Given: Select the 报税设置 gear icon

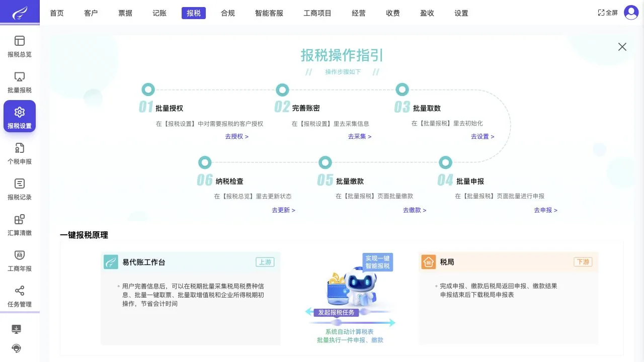Looking at the screenshot, I should [20, 112].
